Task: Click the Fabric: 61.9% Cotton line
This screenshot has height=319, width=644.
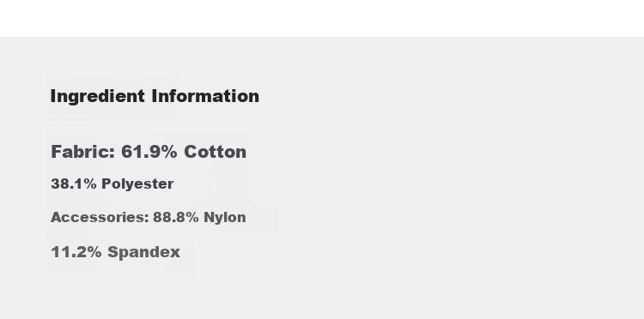Action: click(x=149, y=152)
